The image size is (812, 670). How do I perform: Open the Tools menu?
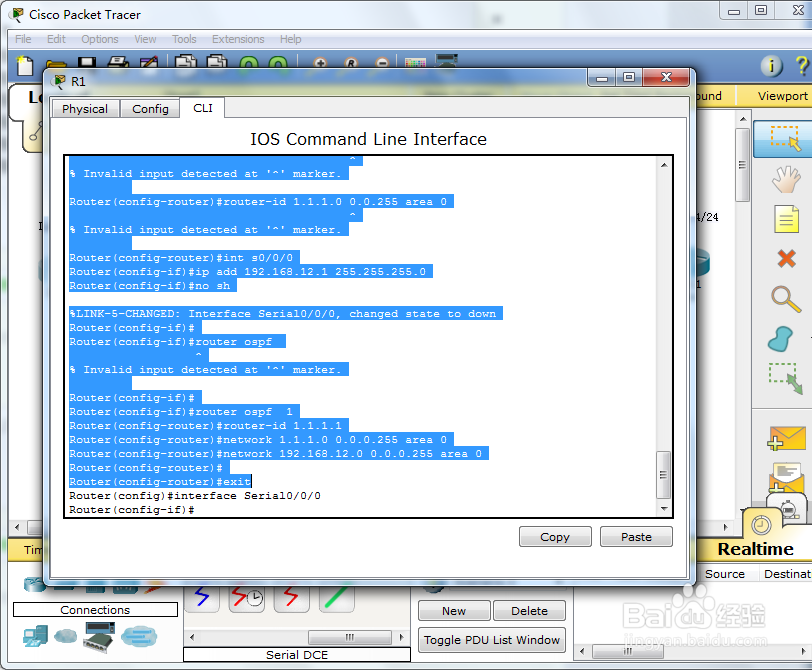(x=184, y=39)
